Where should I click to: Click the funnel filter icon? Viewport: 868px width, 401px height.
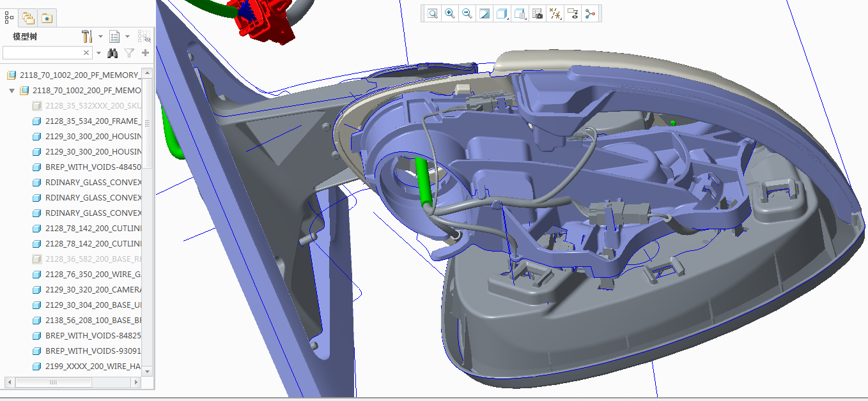(129, 53)
